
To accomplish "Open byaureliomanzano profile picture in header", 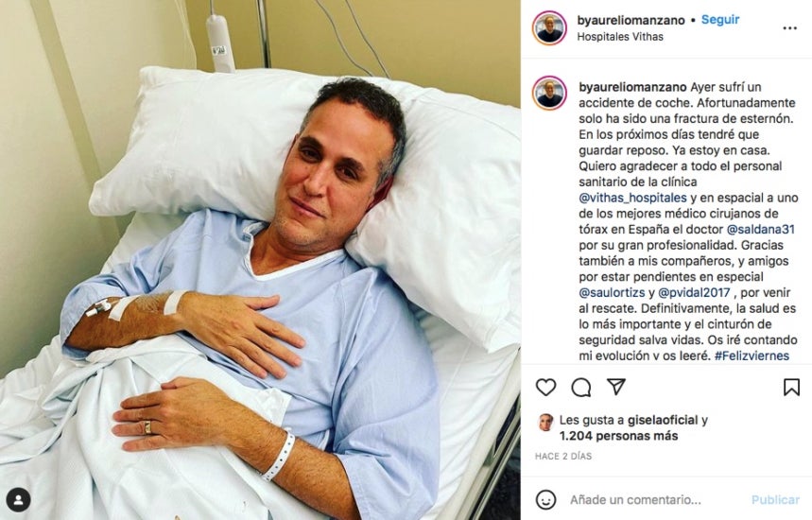I will (549, 28).
